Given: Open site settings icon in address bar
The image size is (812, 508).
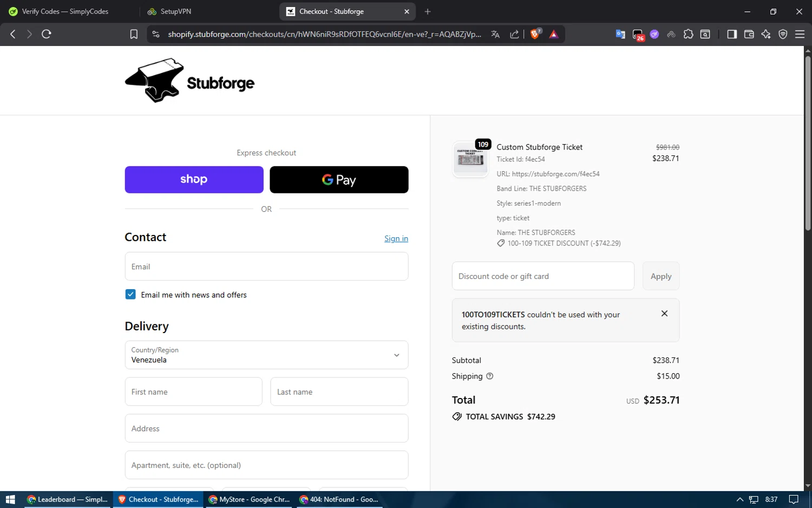Looking at the screenshot, I should (x=156, y=34).
